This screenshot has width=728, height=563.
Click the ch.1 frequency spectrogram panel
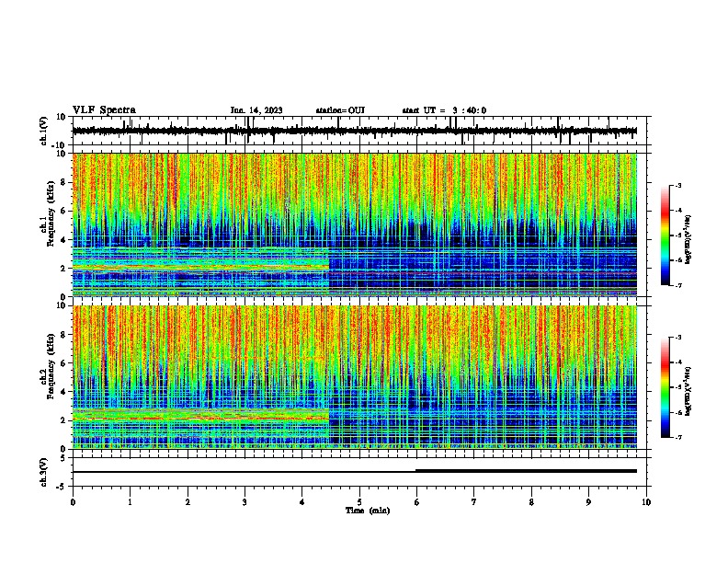355,224
